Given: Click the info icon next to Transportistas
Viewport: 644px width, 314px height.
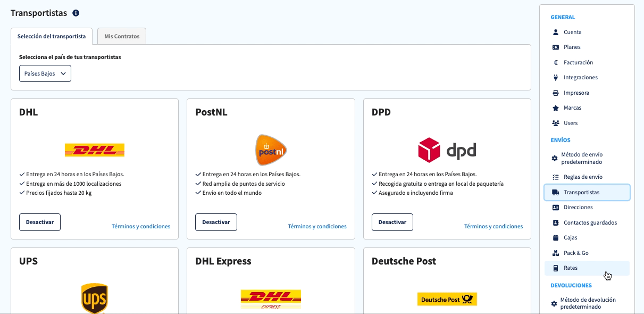Looking at the screenshot, I should tap(76, 13).
